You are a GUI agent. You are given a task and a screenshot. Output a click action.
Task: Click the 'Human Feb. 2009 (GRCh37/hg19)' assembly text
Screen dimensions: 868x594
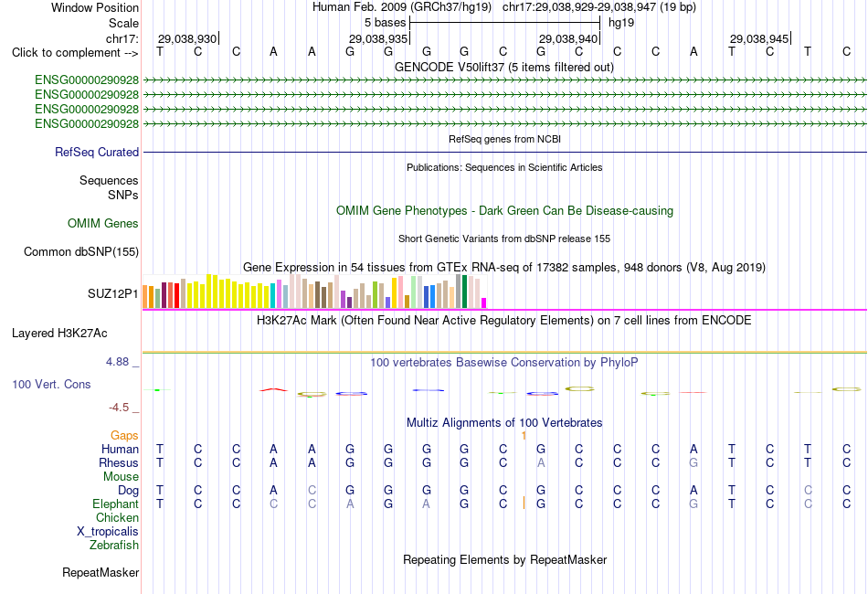[x=402, y=7]
